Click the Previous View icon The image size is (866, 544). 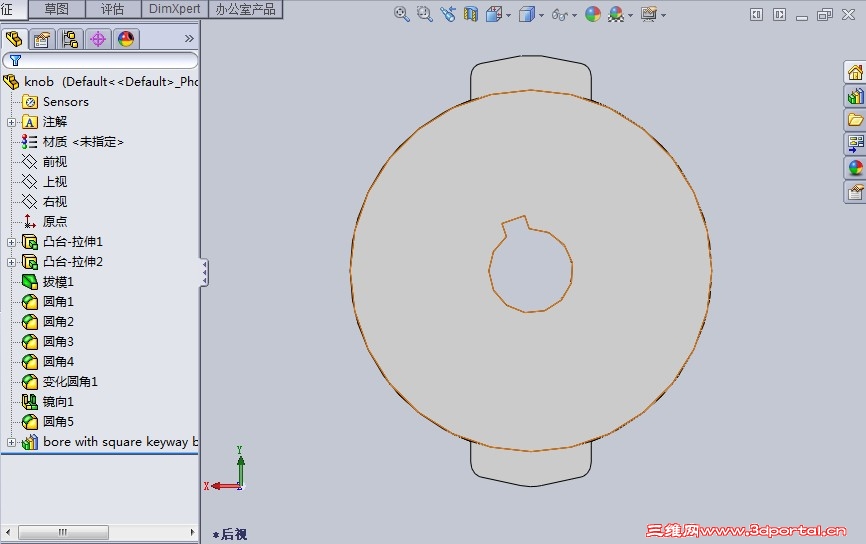[447, 14]
